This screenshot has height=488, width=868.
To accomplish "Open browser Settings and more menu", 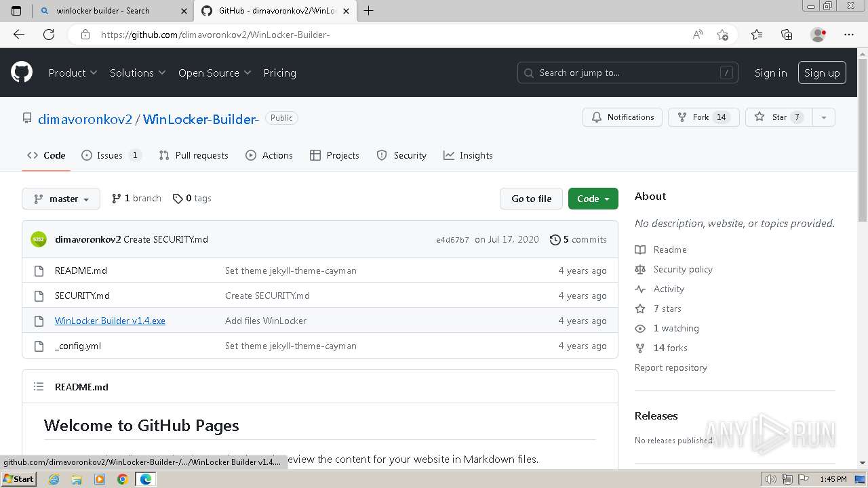I will tap(849, 35).
